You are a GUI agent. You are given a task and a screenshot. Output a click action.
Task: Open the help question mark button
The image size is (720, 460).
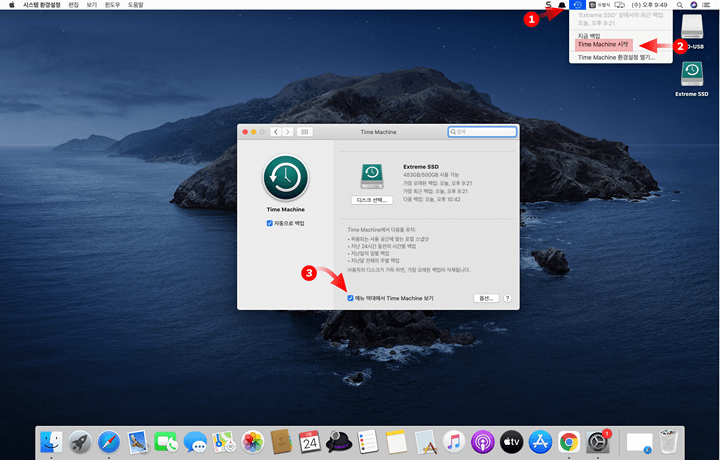[507, 298]
